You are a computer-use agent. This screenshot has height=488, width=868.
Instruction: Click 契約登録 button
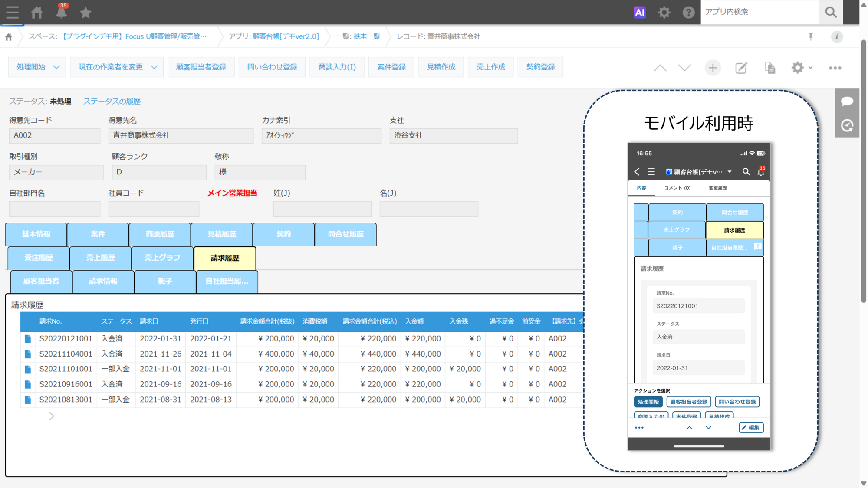click(541, 67)
